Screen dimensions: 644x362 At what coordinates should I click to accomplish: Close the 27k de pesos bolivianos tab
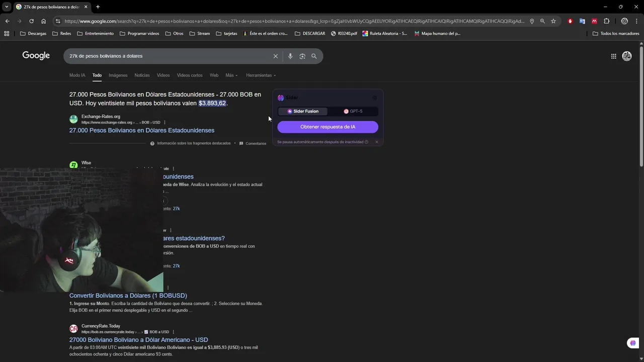coord(86,7)
